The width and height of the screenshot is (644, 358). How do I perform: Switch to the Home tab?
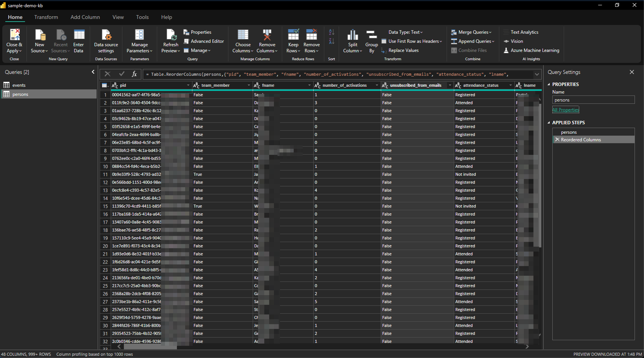15,17
